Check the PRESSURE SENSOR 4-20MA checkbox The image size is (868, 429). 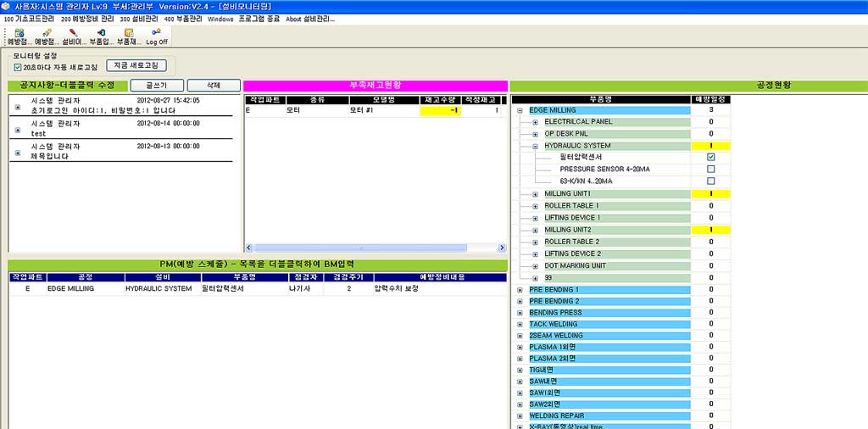coord(710,170)
